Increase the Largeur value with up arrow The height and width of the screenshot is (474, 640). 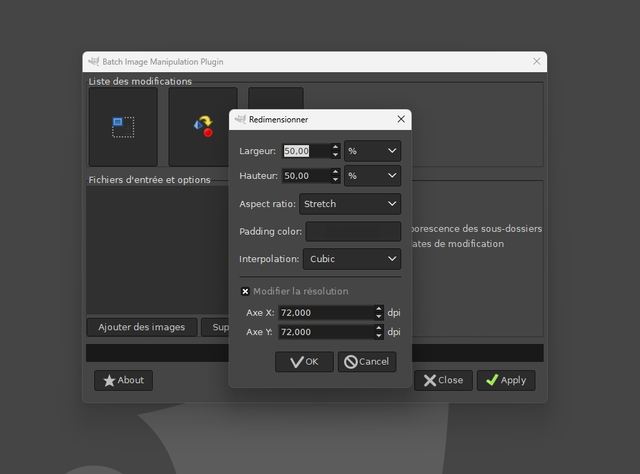336,147
